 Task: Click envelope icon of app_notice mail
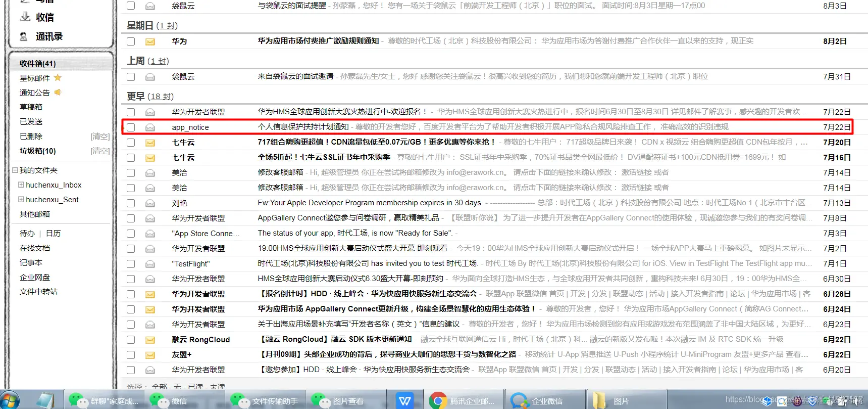point(150,127)
